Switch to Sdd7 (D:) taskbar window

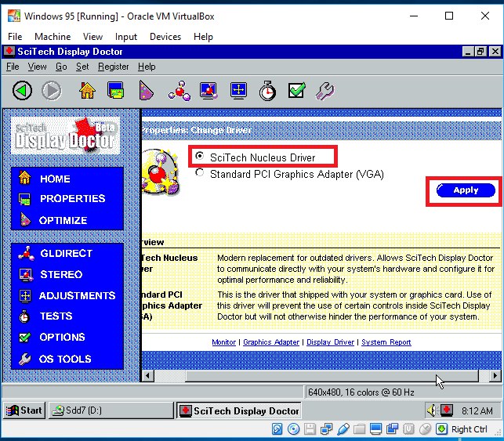click(111, 410)
